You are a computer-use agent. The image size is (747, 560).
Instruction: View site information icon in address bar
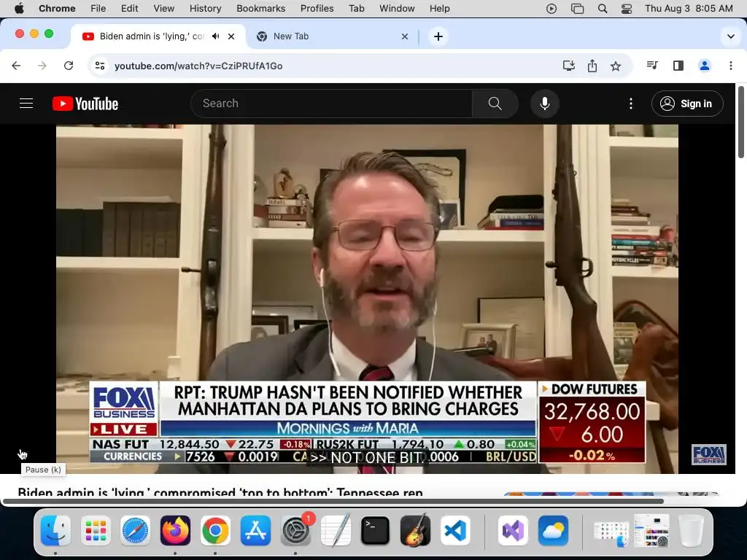tap(99, 66)
